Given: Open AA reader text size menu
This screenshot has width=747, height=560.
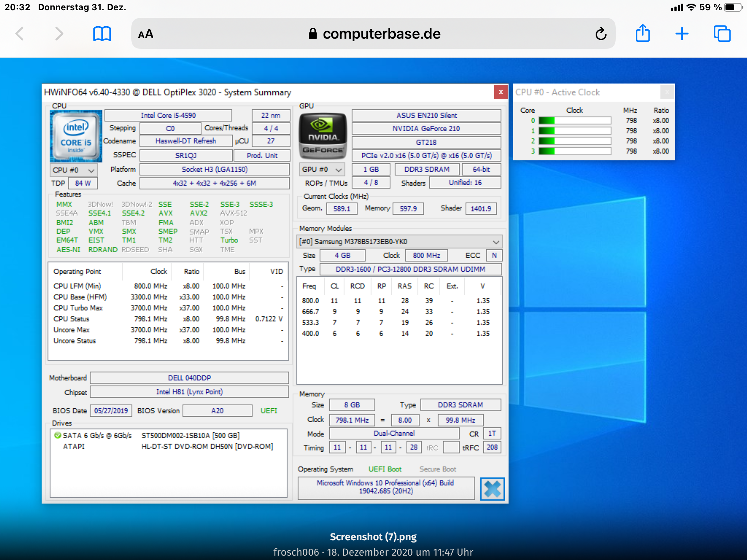Looking at the screenshot, I should pyautogui.click(x=146, y=34).
